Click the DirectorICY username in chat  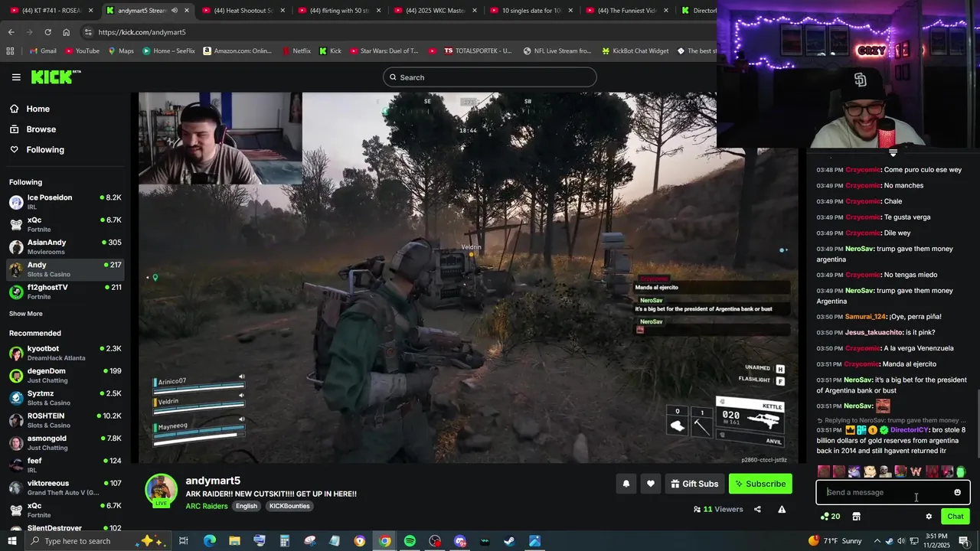pos(910,430)
